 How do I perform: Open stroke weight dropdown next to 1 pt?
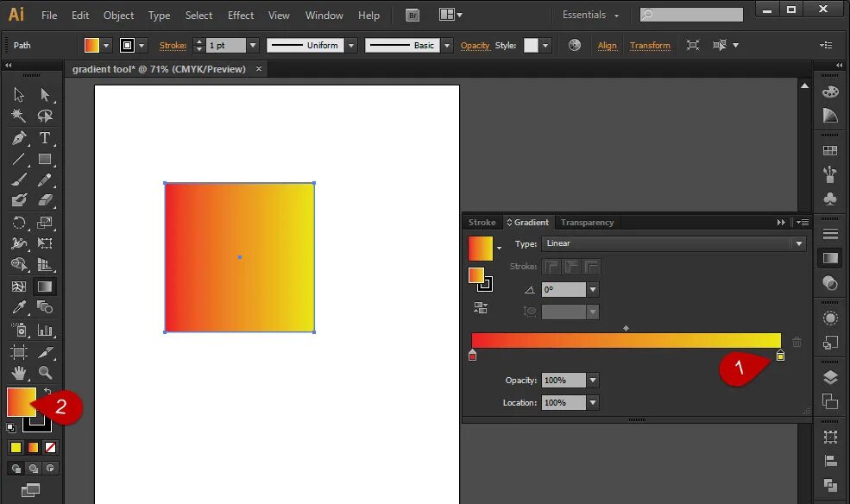pos(253,45)
